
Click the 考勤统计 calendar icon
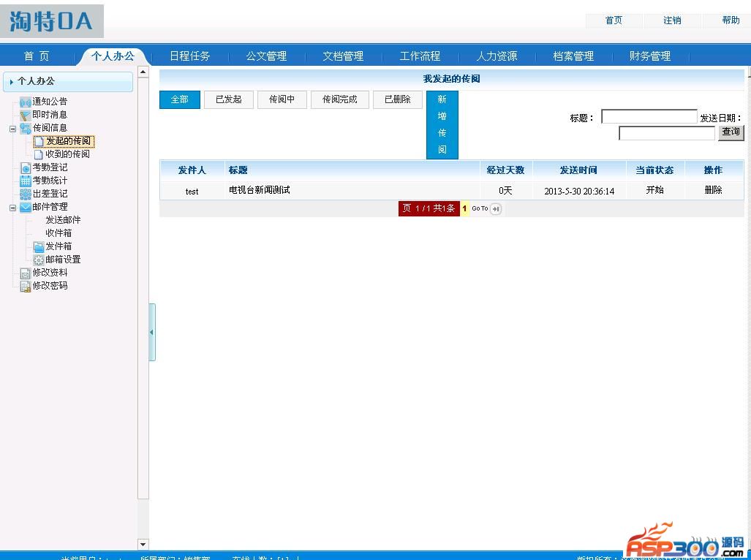tap(26, 181)
